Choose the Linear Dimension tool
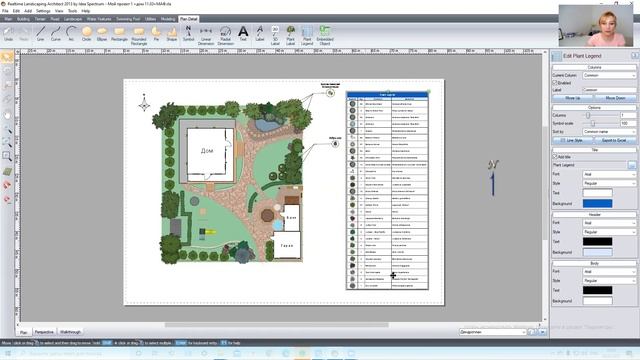Viewport: 640px width, 360px height. pos(206,36)
